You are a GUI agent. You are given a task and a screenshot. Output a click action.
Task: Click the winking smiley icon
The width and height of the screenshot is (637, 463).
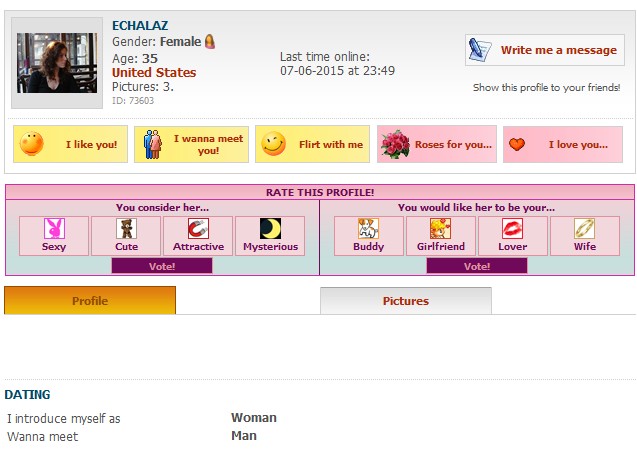tap(273, 144)
